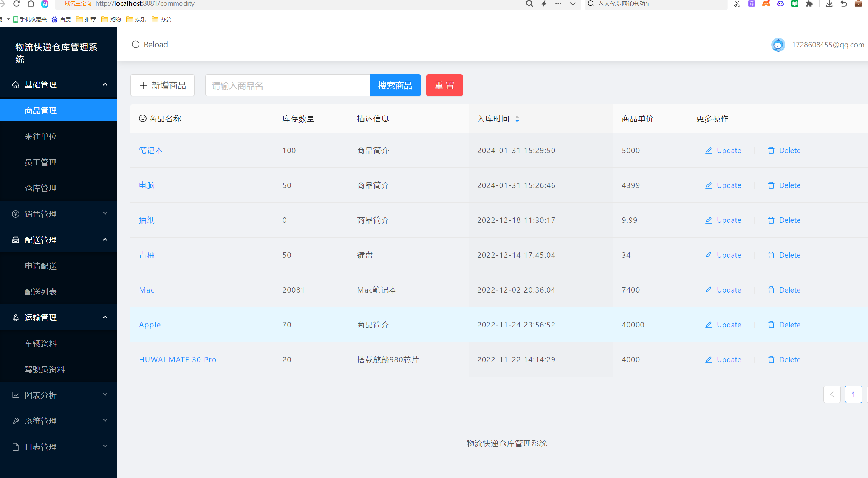Image resolution: width=868 pixels, height=478 pixels.
Task: Click the 搜索商品 search button
Action: coord(395,85)
